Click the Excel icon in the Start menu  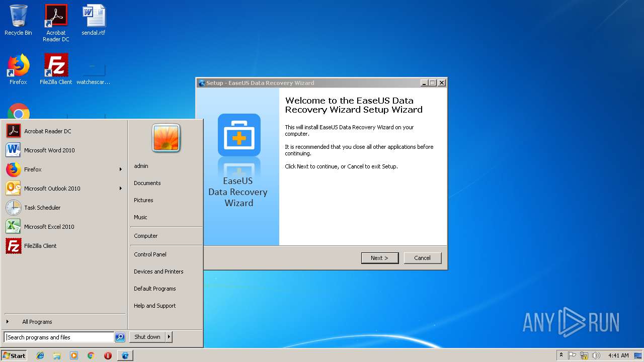pos(13,226)
